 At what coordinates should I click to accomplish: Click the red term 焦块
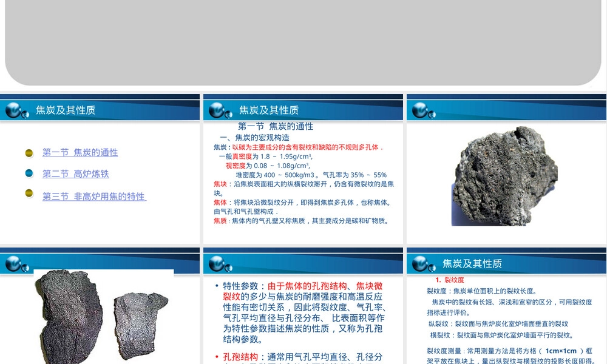(x=220, y=184)
